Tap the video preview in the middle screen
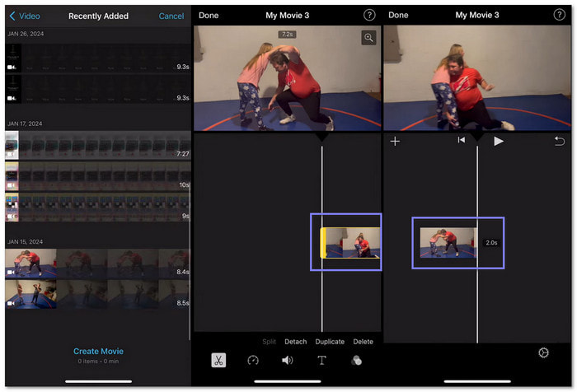The image size is (577, 392). 288,78
